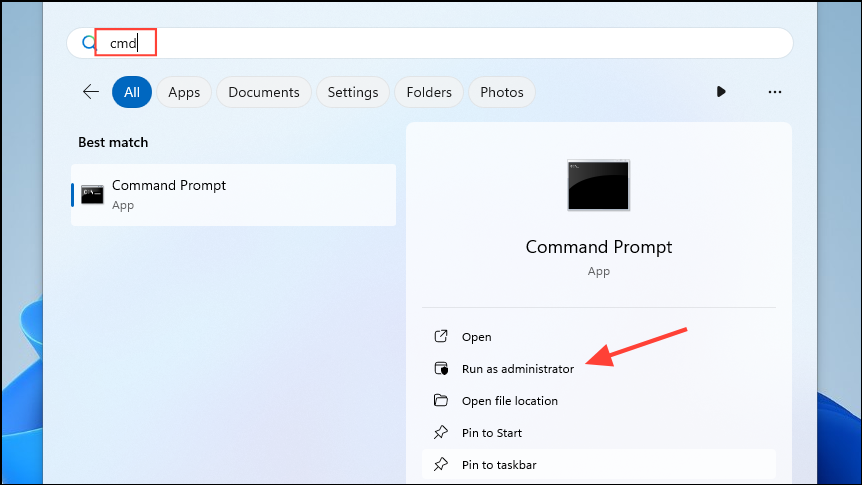Click the Open action icon
Screen dimensions: 862x485
[x=441, y=337]
